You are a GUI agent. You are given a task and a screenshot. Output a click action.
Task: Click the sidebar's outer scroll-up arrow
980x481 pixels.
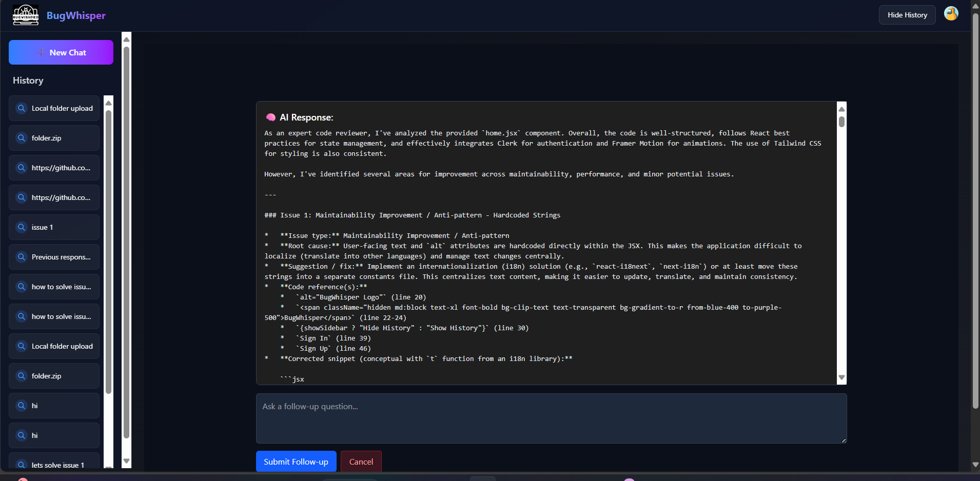126,39
